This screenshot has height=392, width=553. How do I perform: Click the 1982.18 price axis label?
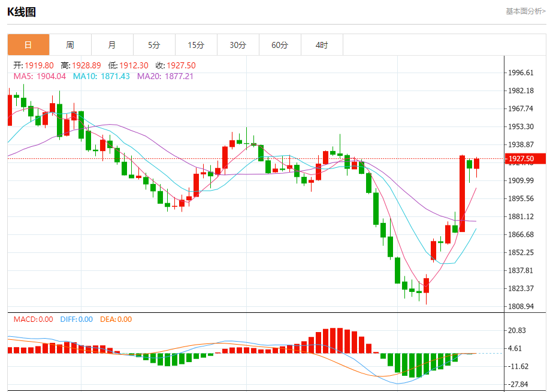click(521, 91)
